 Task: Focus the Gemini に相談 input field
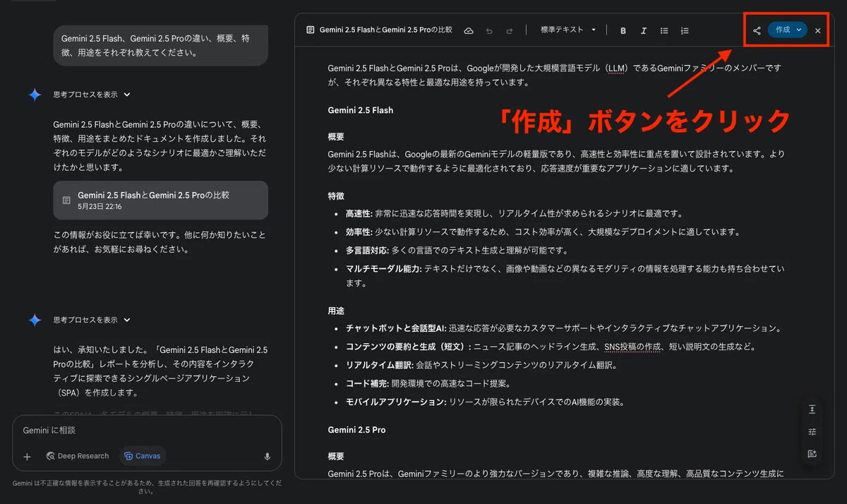pyautogui.click(x=147, y=430)
